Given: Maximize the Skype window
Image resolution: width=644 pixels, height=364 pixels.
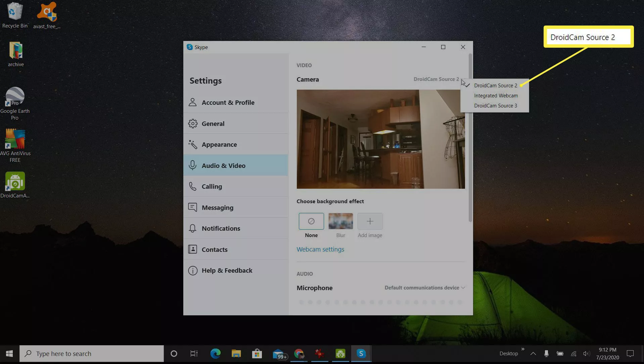Looking at the screenshot, I should (x=443, y=47).
